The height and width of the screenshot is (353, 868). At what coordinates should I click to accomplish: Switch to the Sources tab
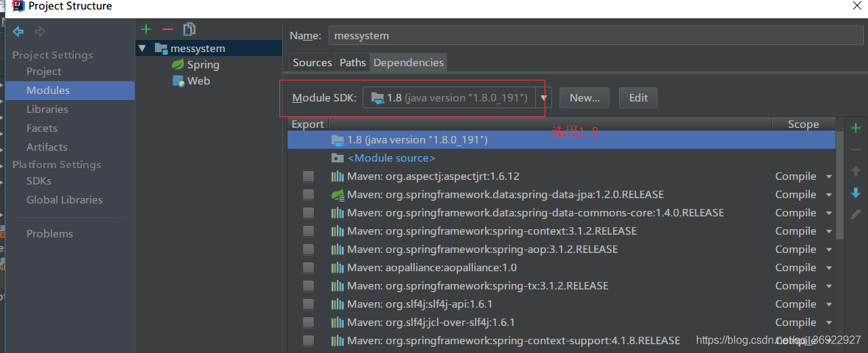coord(312,62)
